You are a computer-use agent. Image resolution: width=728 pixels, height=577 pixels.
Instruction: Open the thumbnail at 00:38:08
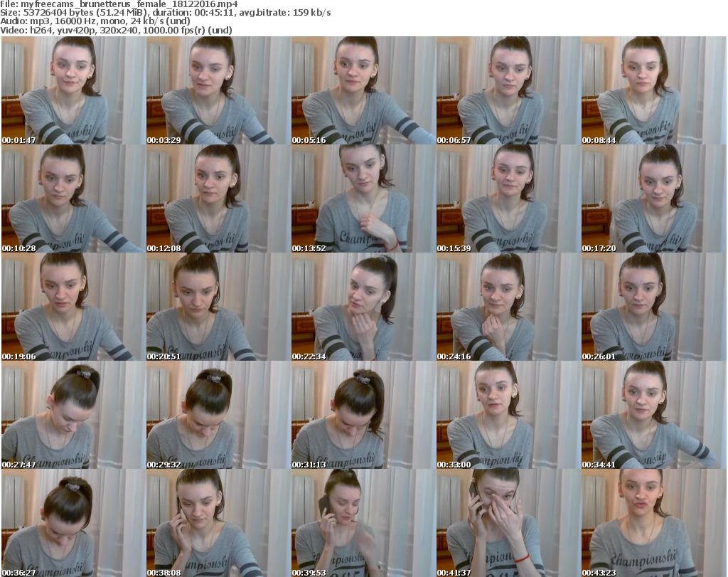point(218,523)
